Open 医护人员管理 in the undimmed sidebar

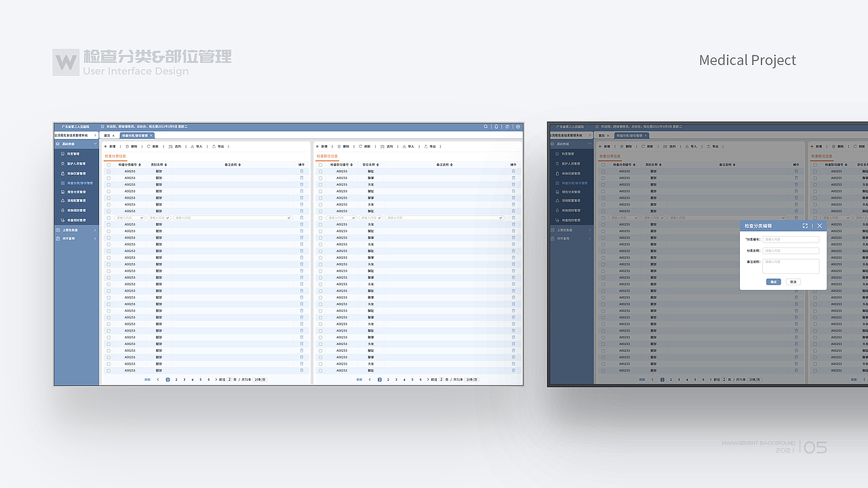coord(76,163)
